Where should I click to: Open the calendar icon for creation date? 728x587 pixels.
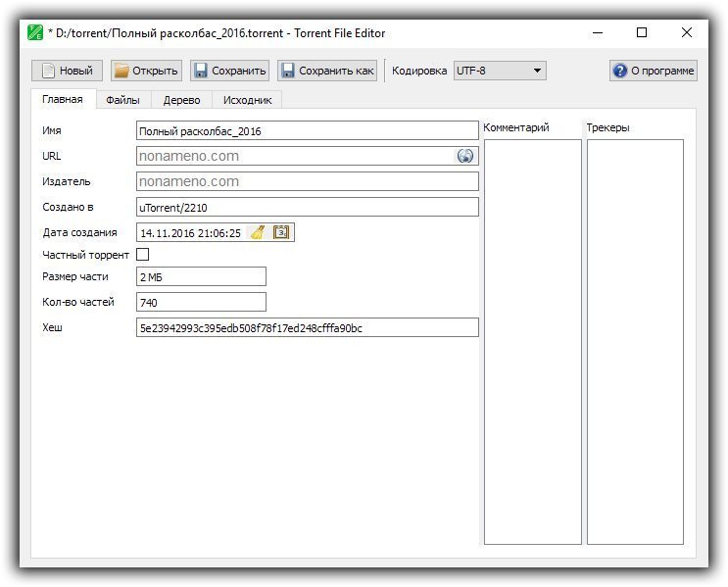tap(281, 232)
